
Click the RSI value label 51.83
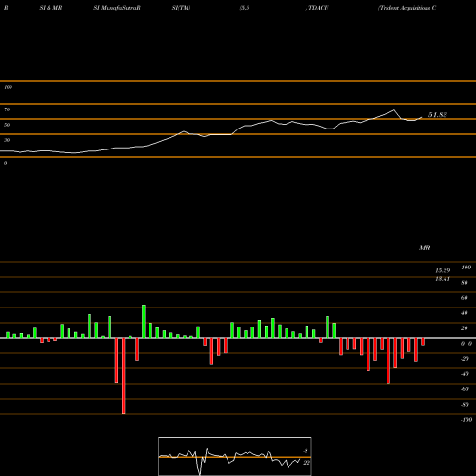[438, 115]
